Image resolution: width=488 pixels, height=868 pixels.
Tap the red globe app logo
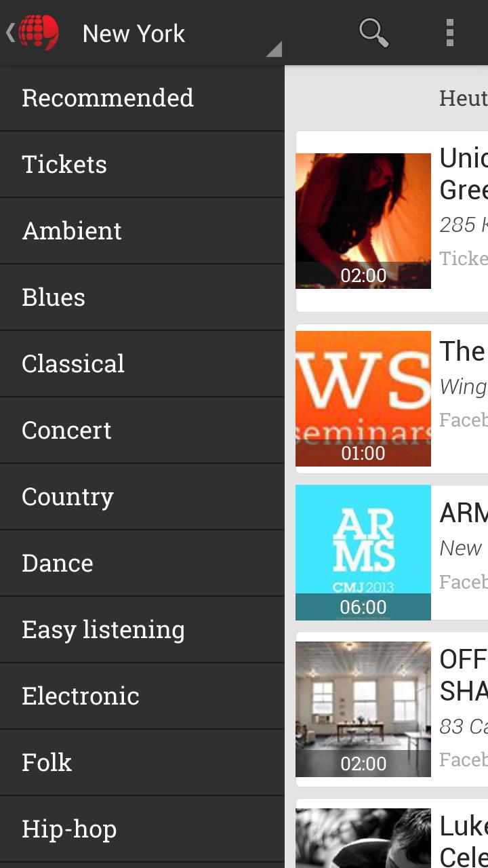pos(39,33)
